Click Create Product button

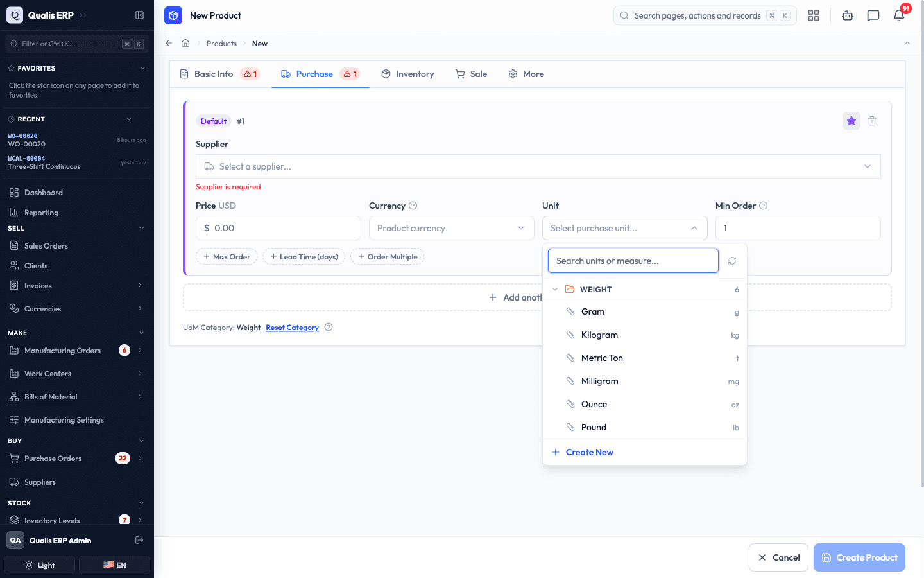(859, 557)
